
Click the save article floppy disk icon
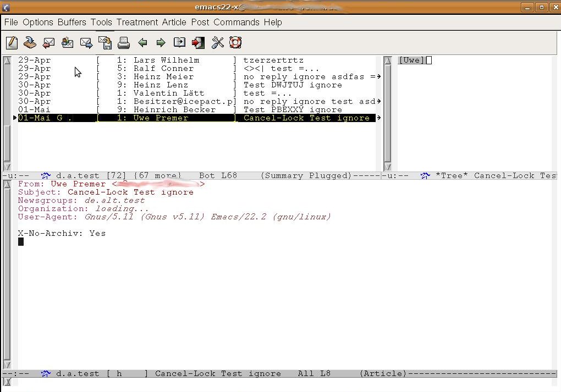click(x=105, y=42)
